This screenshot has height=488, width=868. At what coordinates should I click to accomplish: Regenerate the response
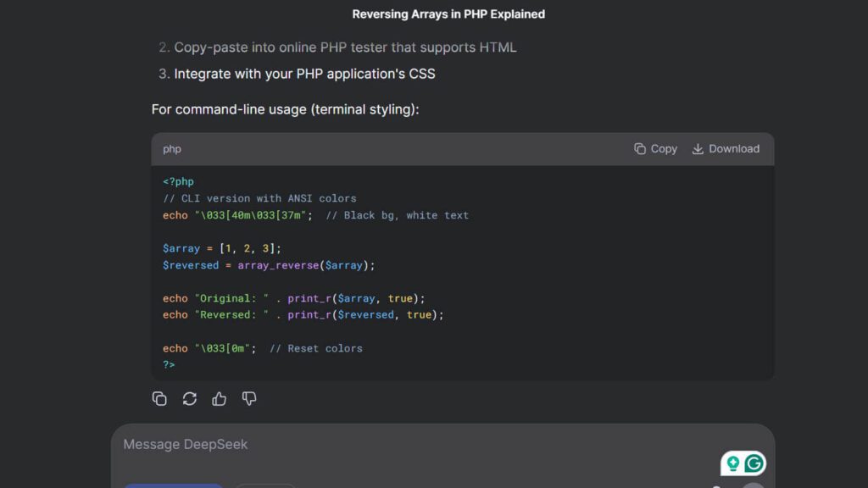tap(189, 399)
